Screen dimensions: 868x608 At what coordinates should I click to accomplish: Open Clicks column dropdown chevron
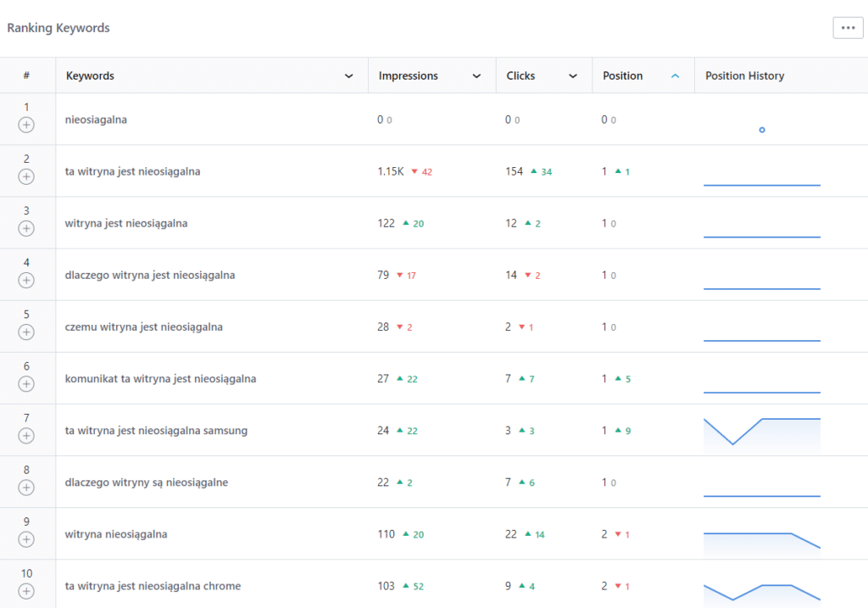(x=573, y=76)
